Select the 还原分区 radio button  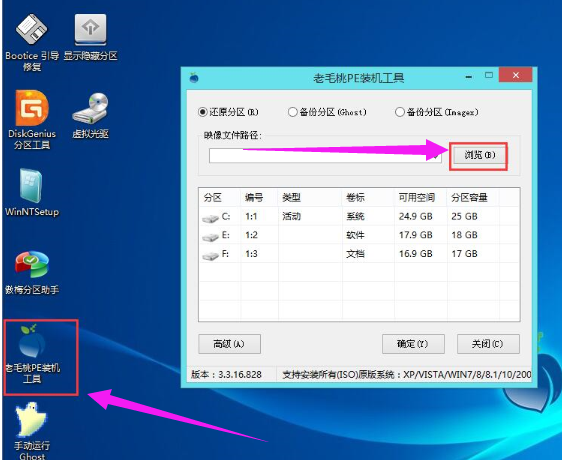pos(203,112)
